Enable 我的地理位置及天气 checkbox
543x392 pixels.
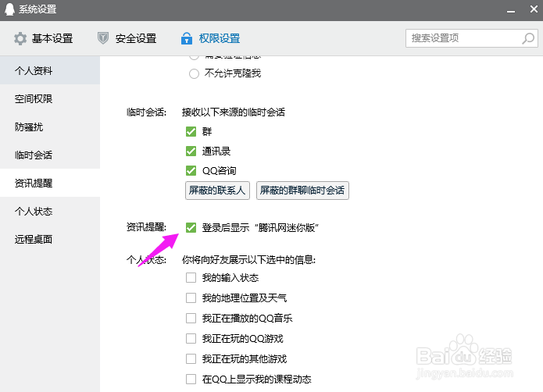pyautogui.click(x=191, y=298)
